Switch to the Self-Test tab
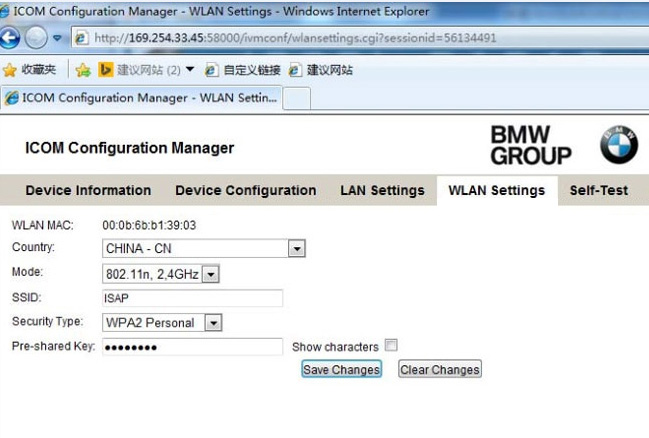The image size is (649, 438). point(599,190)
